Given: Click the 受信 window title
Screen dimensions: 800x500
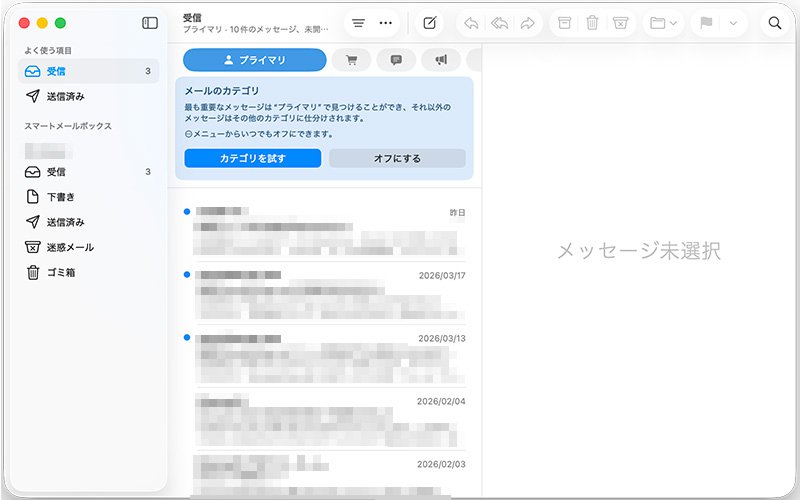Looking at the screenshot, I should pyautogui.click(x=192, y=18).
